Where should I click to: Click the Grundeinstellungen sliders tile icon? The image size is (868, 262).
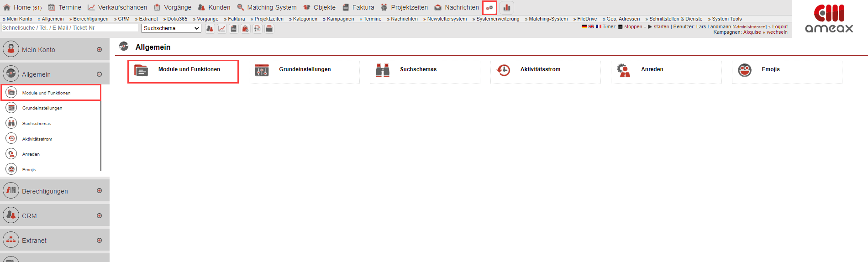point(262,70)
